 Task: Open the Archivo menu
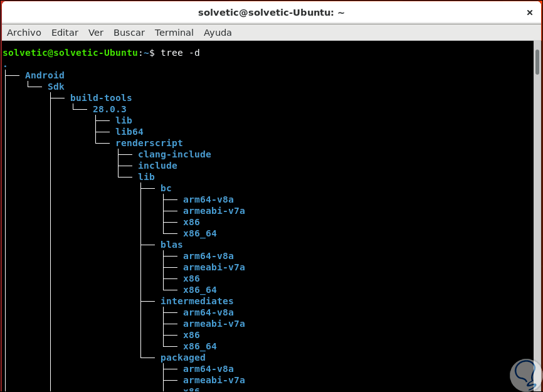coord(24,33)
